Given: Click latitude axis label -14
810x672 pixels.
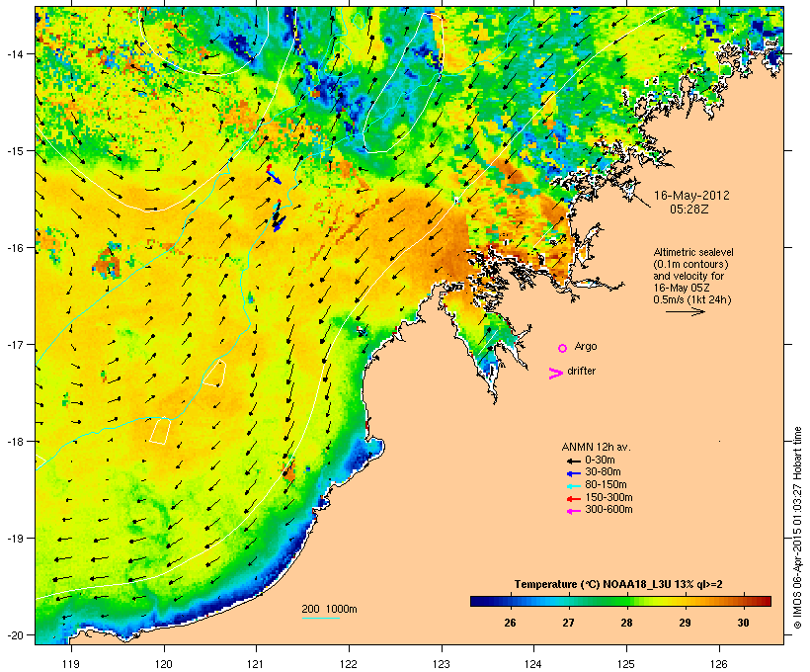Looking at the screenshot, I should 14,53.
